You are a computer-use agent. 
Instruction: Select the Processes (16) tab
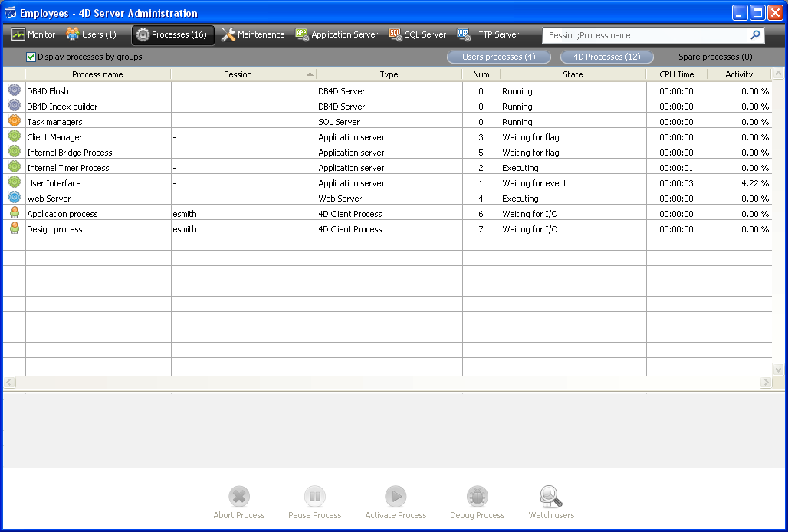click(173, 34)
